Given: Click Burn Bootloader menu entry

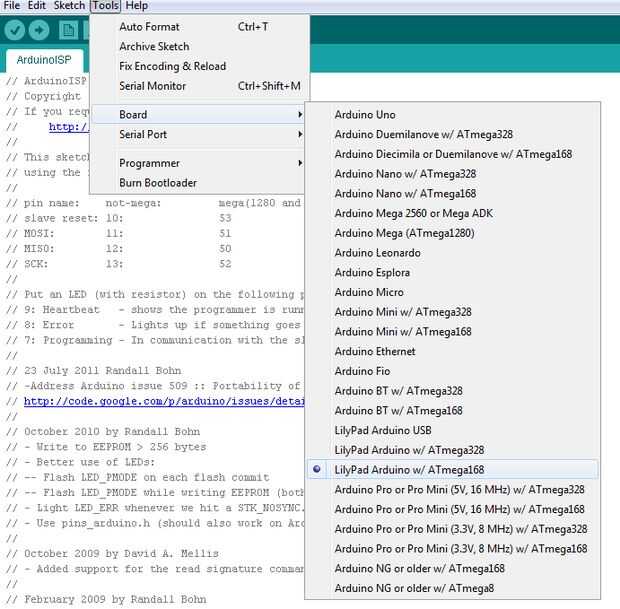Looking at the screenshot, I should click(198, 183).
